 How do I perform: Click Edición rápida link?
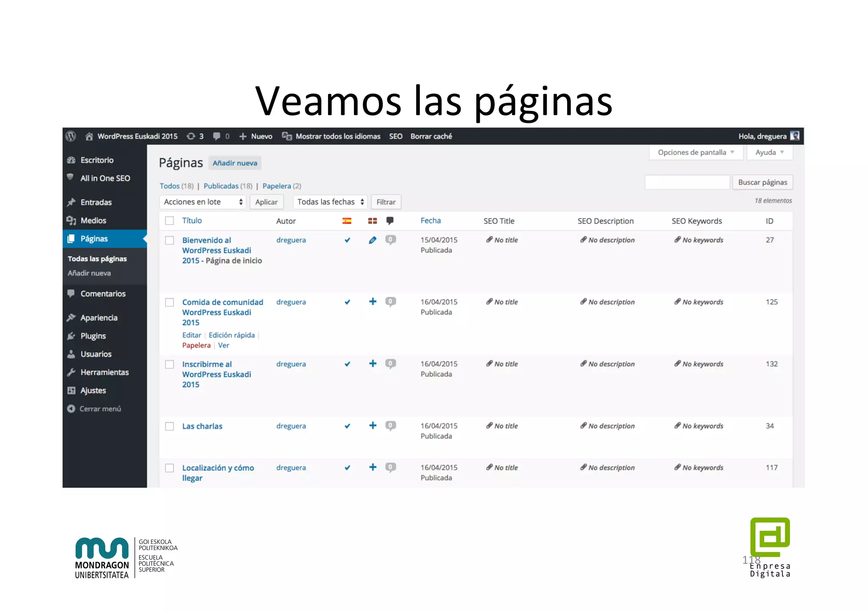click(x=231, y=335)
